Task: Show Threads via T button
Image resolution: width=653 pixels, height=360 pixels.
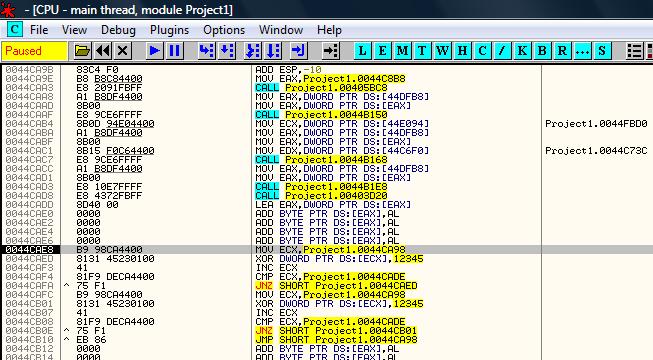Action: point(422,51)
